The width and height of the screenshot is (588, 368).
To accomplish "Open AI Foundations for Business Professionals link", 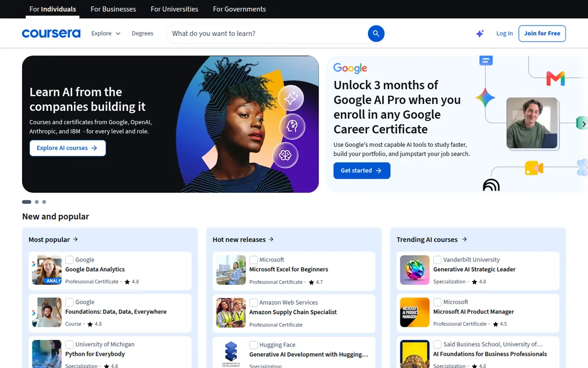I will pos(490,354).
